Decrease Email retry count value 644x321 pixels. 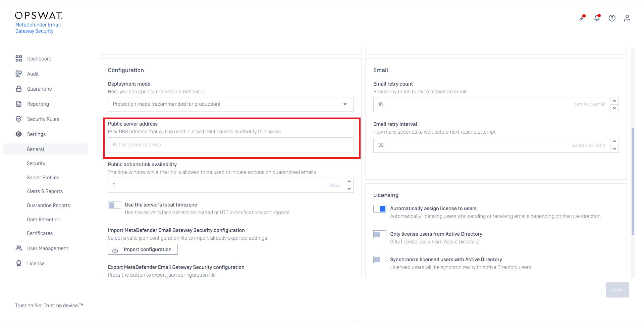614,108
